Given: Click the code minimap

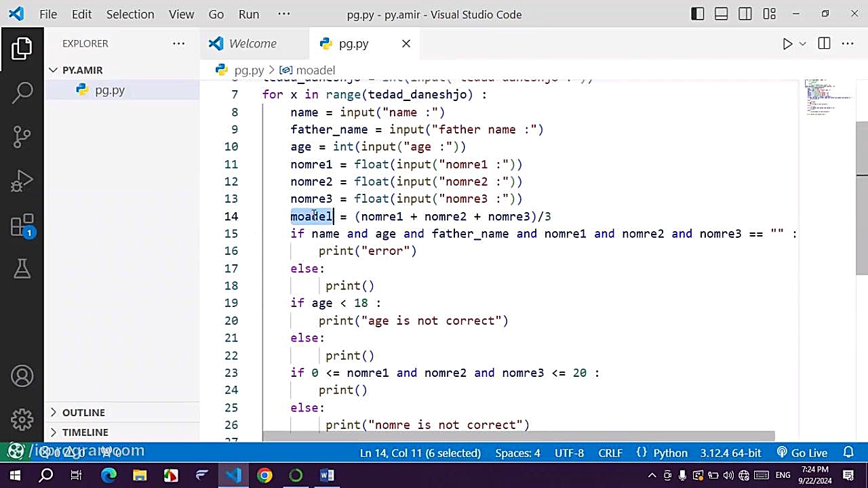Looking at the screenshot, I should click(827, 98).
